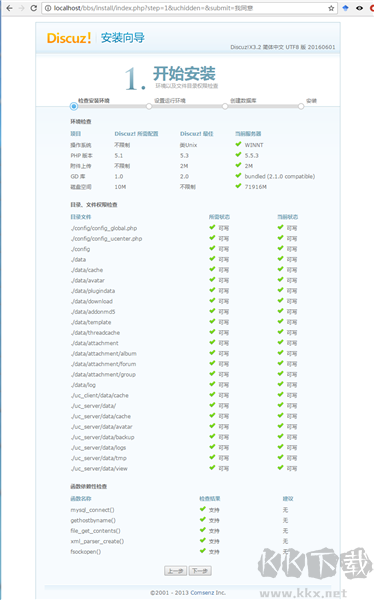This screenshot has width=374, height=600.
Task: Click ./data/cache entry
Action: [87, 270]
